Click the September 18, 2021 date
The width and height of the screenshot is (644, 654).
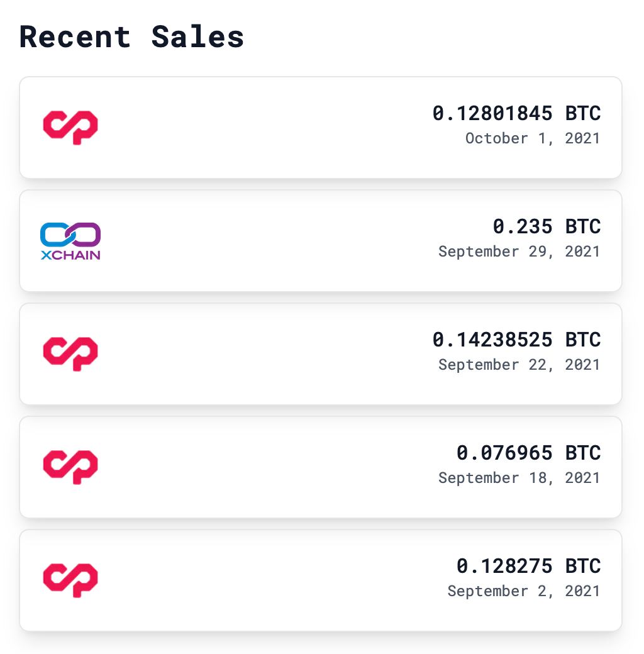[x=519, y=478]
